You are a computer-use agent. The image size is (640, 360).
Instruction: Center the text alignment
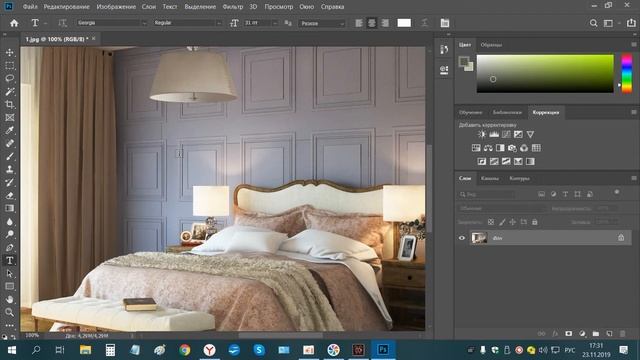[372, 23]
